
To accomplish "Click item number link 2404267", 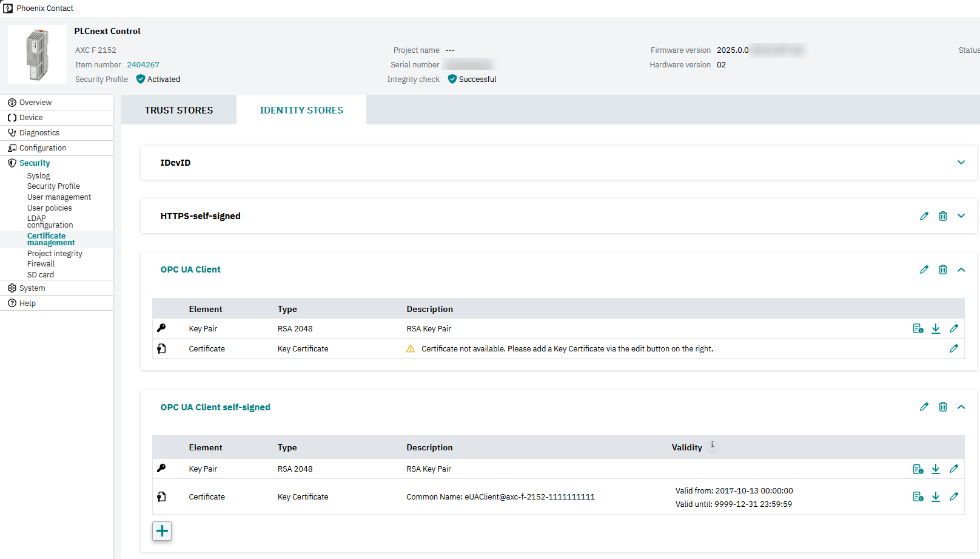I will point(143,65).
